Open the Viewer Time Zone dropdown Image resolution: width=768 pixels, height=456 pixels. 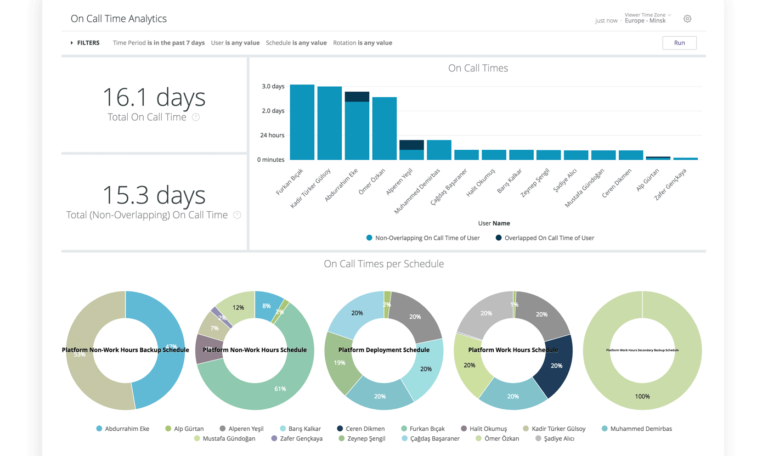pos(648,18)
